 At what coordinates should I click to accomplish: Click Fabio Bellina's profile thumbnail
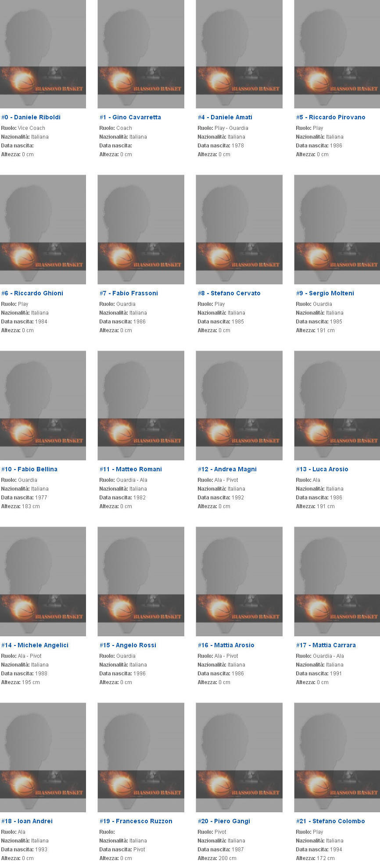(43, 405)
